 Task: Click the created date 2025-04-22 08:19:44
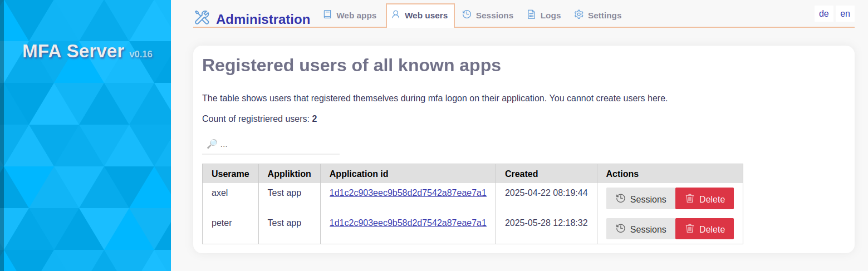pyautogui.click(x=546, y=193)
